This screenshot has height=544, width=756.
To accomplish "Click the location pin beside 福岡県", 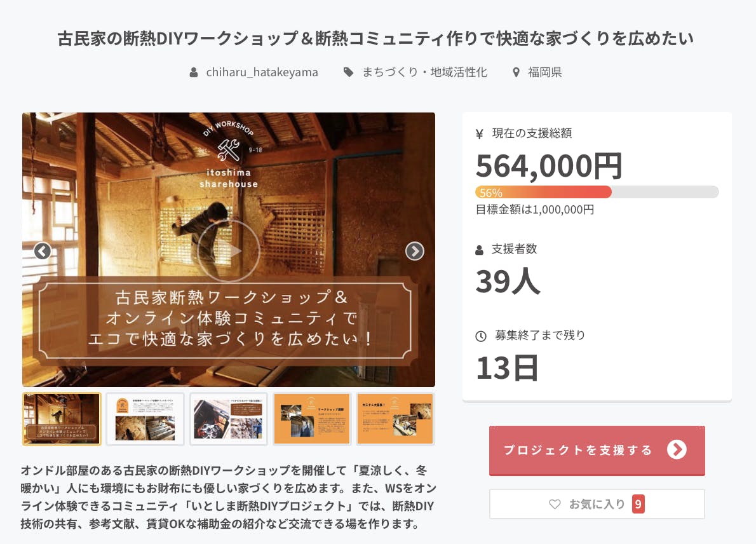I will (x=516, y=72).
